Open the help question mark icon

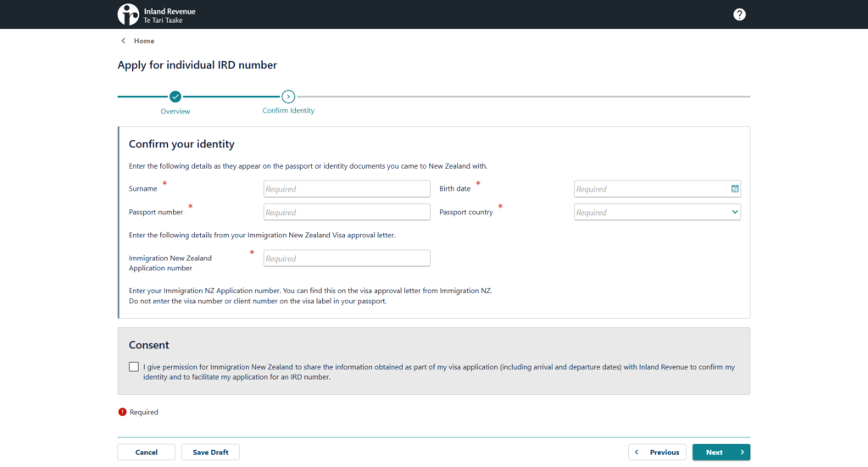tap(739, 15)
